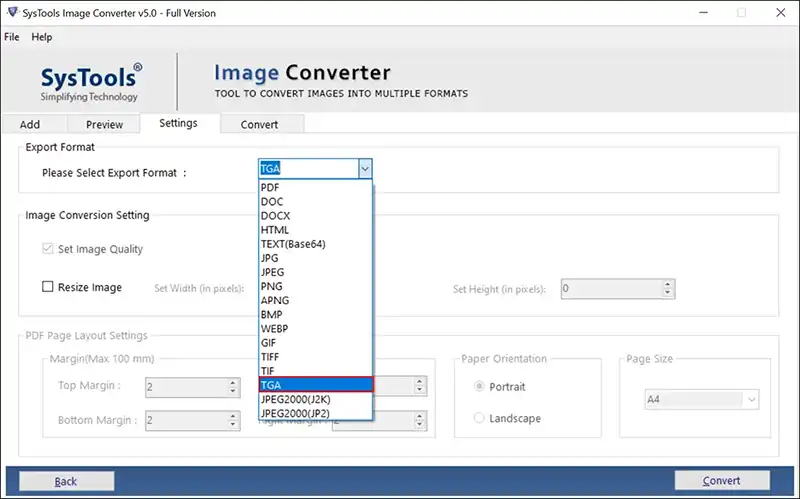Click the Back button
Viewport: 800px width, 499px height.
point(66,481)
